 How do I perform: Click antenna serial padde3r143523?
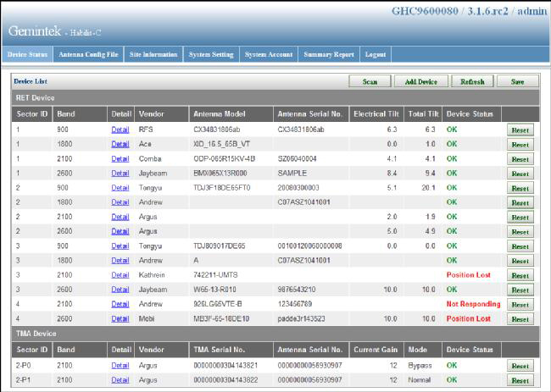[301, 319]
